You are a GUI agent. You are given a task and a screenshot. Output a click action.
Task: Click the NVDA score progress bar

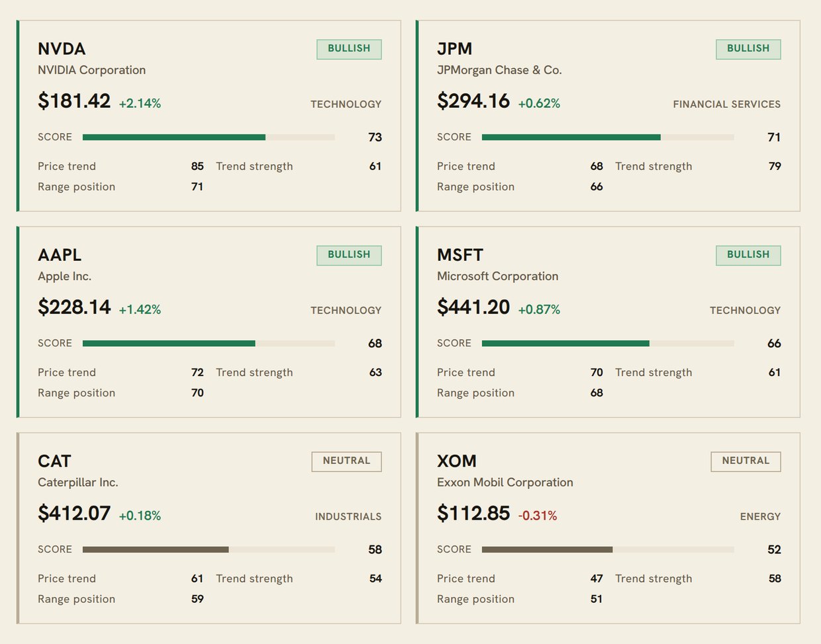tap(209, 137)
